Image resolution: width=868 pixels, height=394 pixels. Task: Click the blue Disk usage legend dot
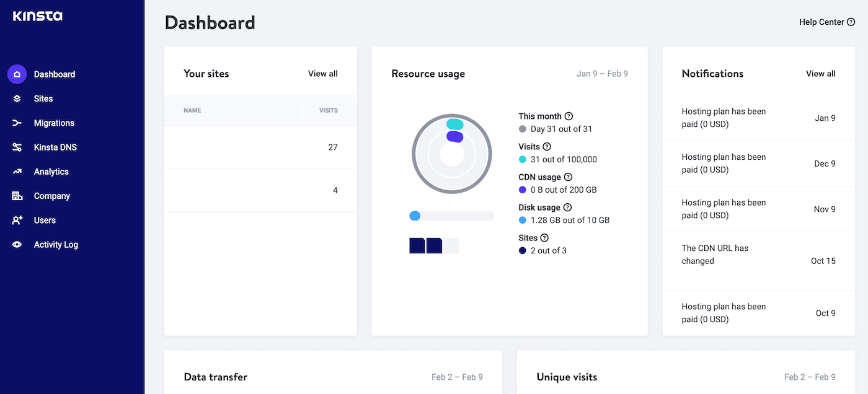(523, 220)
